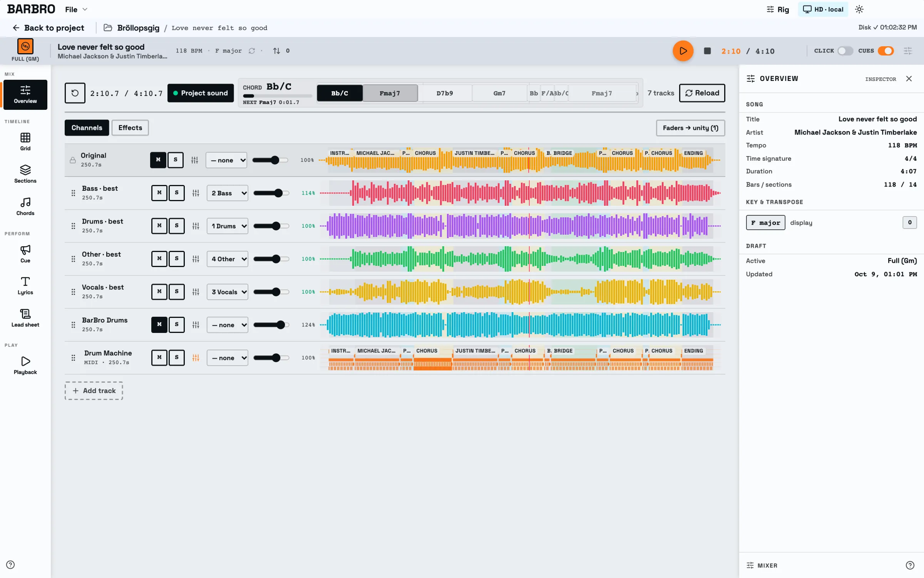924x578 pixels.
Task: Open the Sections view in sidebar
Action: [25, 174]
